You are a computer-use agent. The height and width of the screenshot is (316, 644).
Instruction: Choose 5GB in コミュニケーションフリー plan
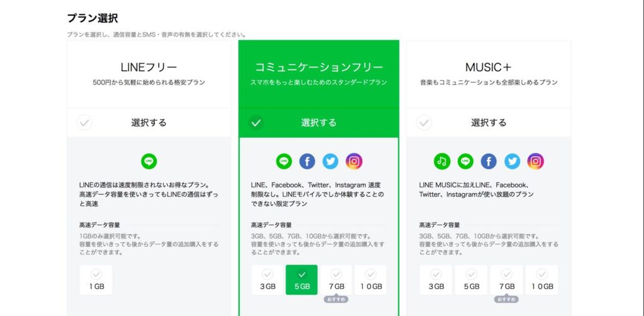coord(302,280)
